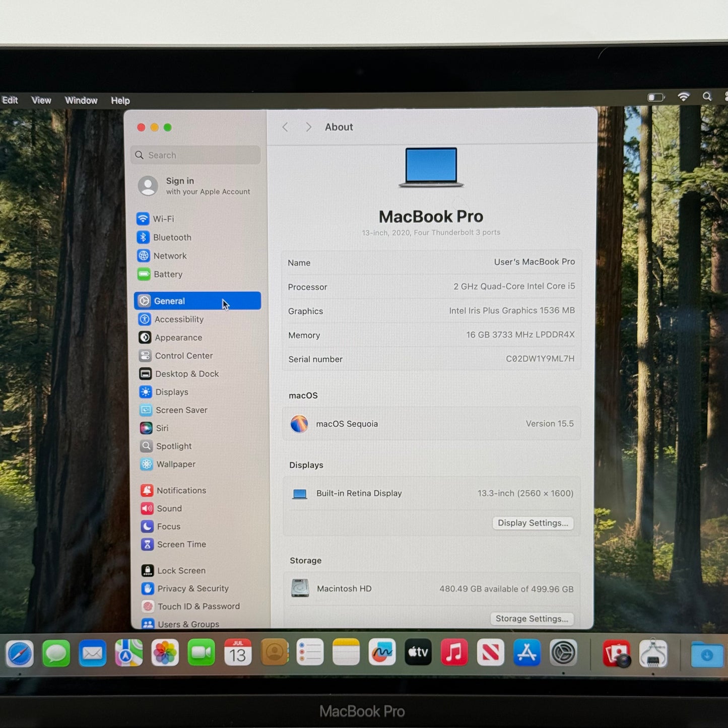Launch Music from the Dock
This screenshot has height=728, width=728.
click(x=454, y=652)
